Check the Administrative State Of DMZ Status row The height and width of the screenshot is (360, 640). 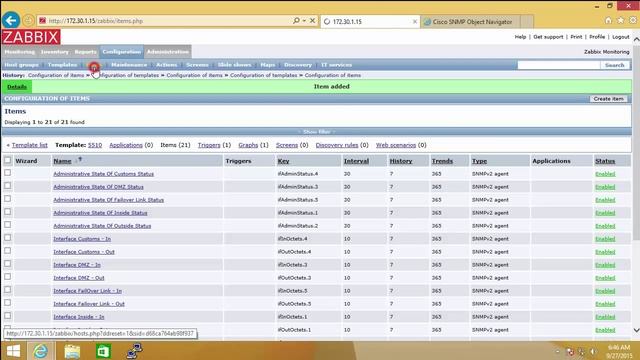point(7,186)
